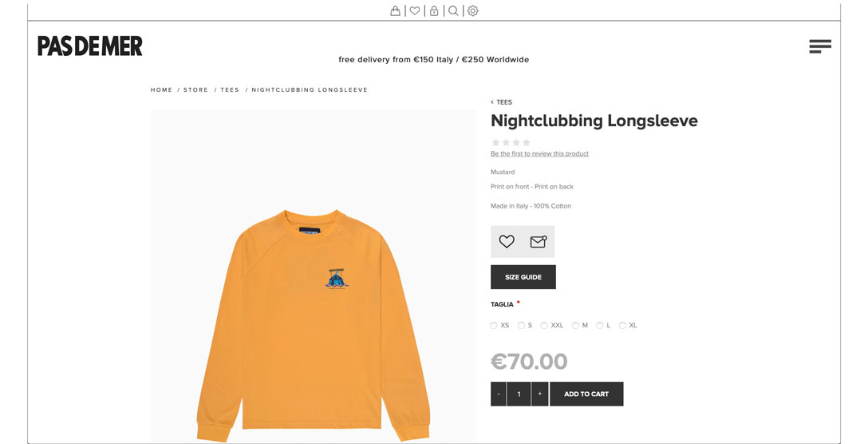Select size XS radio button
The height and width of the screenshot is (444, 868).
pyautogui.click(x=494, y=325)
